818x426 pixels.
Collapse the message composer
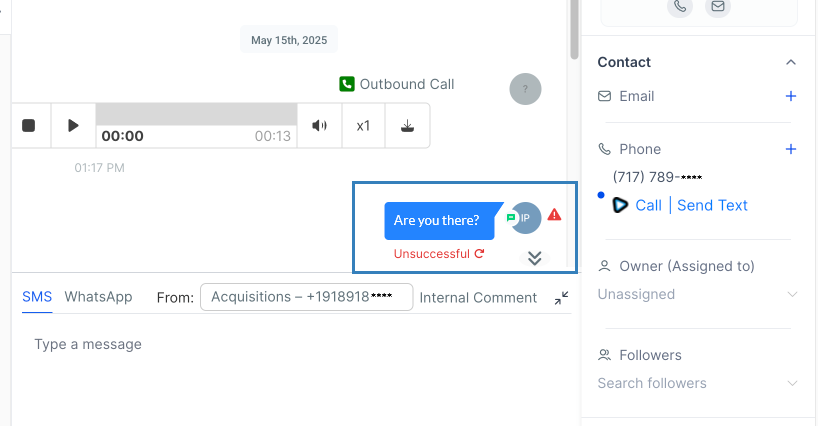pyautogui.click(x=561, y=297)
